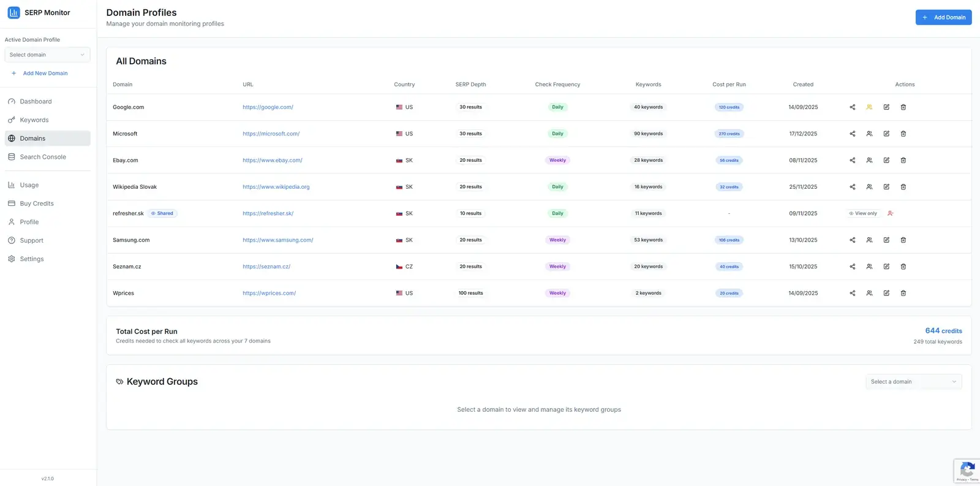Open https://www.wikipedia.org link
The image size is (980, 486).
tap(276, 187)
